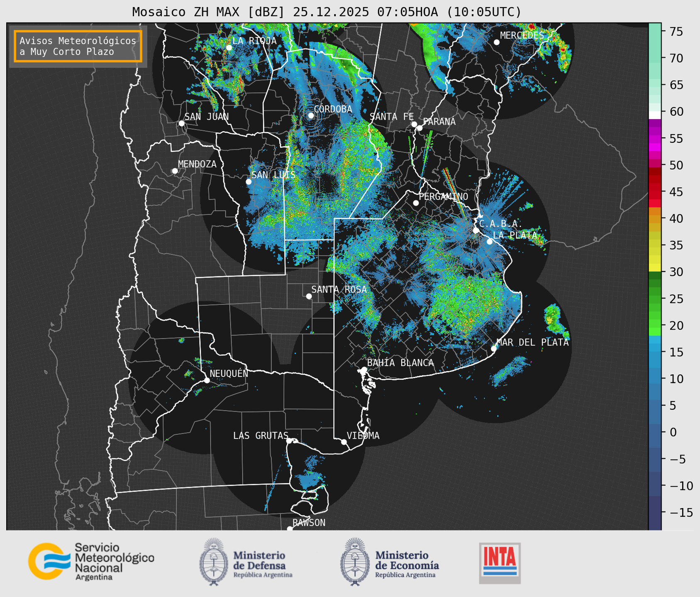Image resolution: width=700 pixels, height=597 pixels.
Task: Click the NEUQUÉN label text
Action: coord(229,373)
